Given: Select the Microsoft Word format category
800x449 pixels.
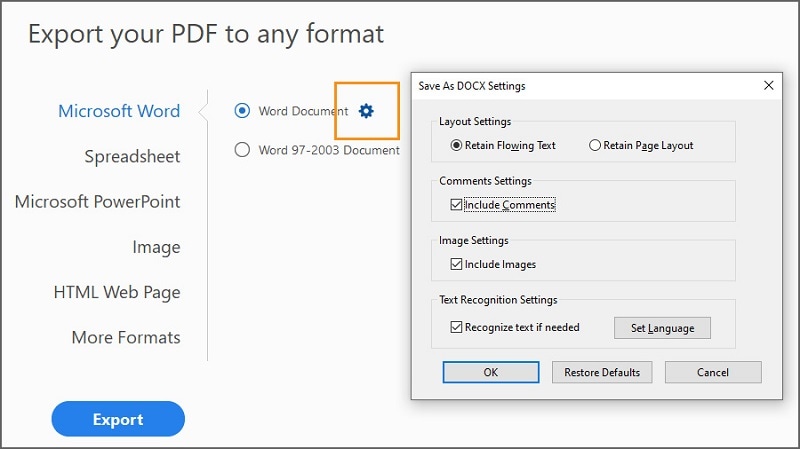Looking at the screenshot, I should (119, 111).
